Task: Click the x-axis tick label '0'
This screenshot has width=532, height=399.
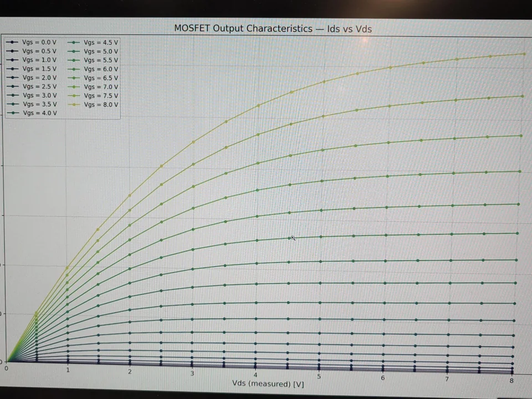Action: (x=6, y=368)
